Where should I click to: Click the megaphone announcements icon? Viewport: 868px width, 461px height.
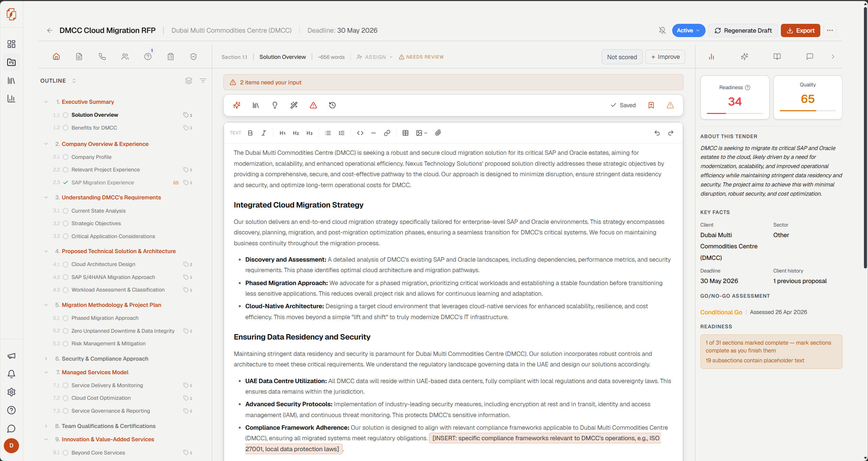(11, 356)
